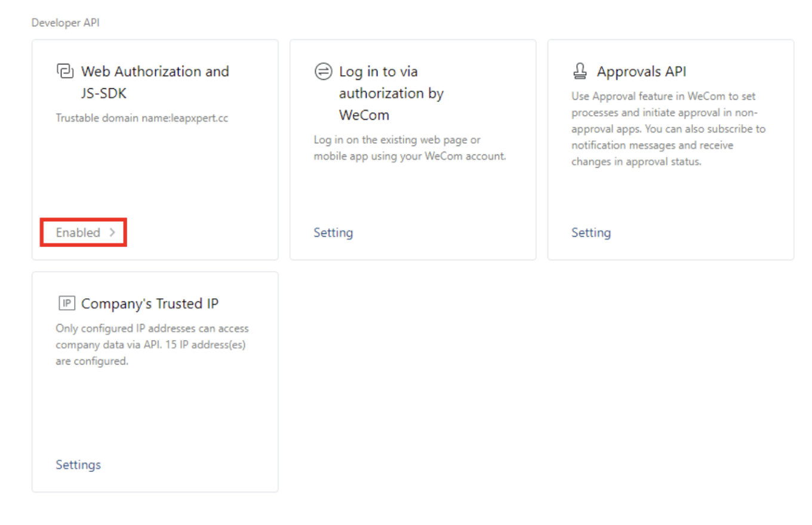The width and height of the screenshot is (812, 525).
Task: Open Setting under Log in via WeCom
Action: [x=333, y=233]
